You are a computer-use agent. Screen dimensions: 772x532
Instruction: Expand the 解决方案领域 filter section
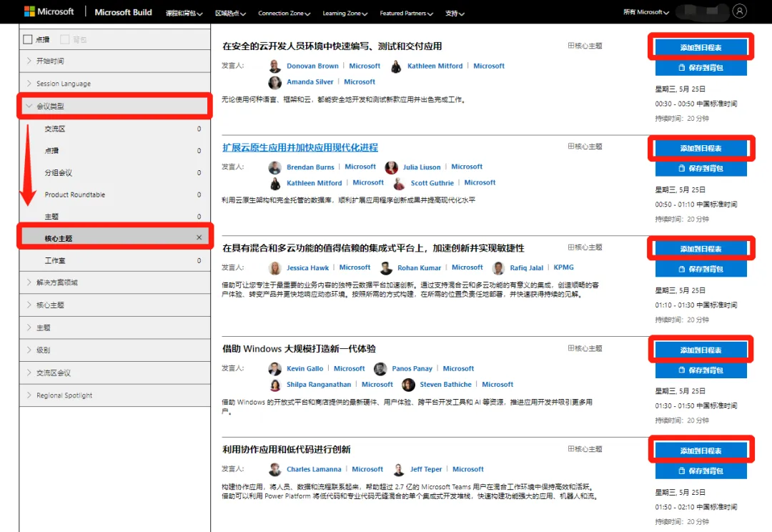114,282
